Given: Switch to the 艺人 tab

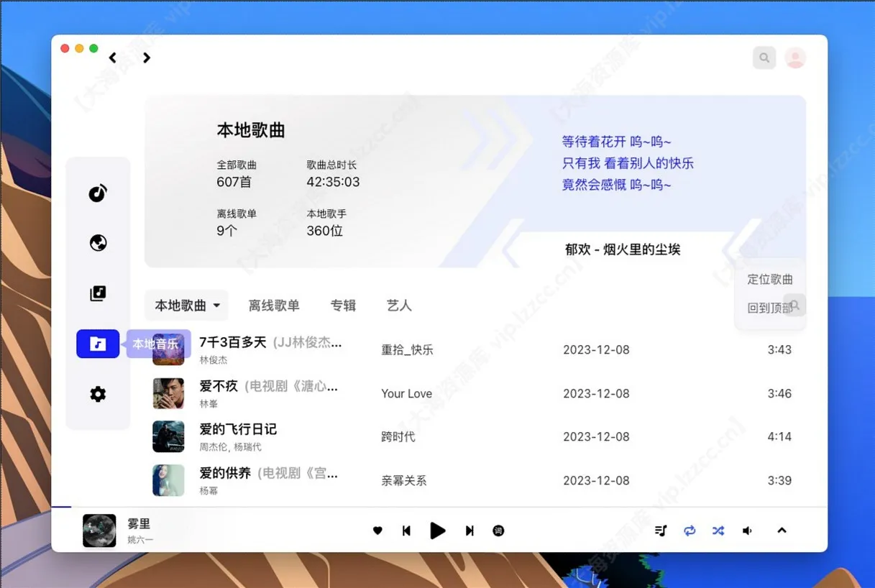Looking at the screenshot, I should point(399,306).
